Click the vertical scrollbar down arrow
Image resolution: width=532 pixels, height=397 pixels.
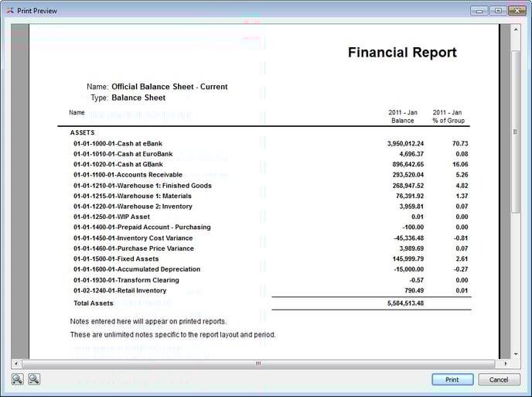(x=516, y=353)
